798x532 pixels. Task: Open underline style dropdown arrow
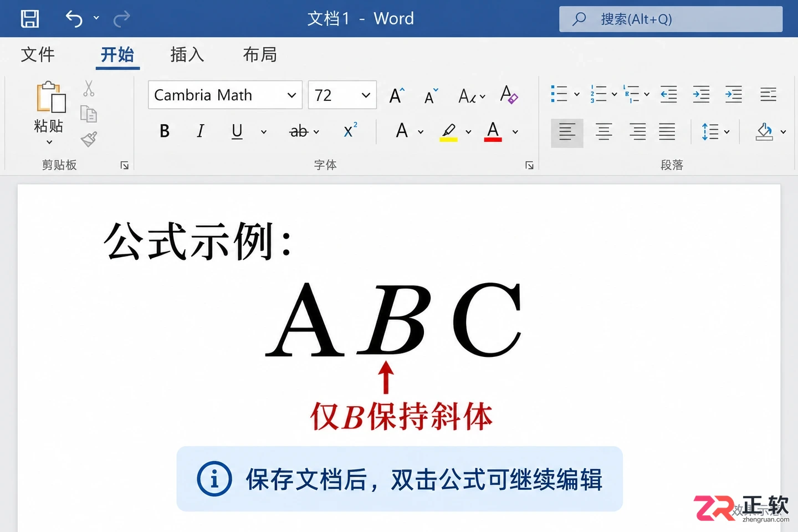[x=264, y=132]
